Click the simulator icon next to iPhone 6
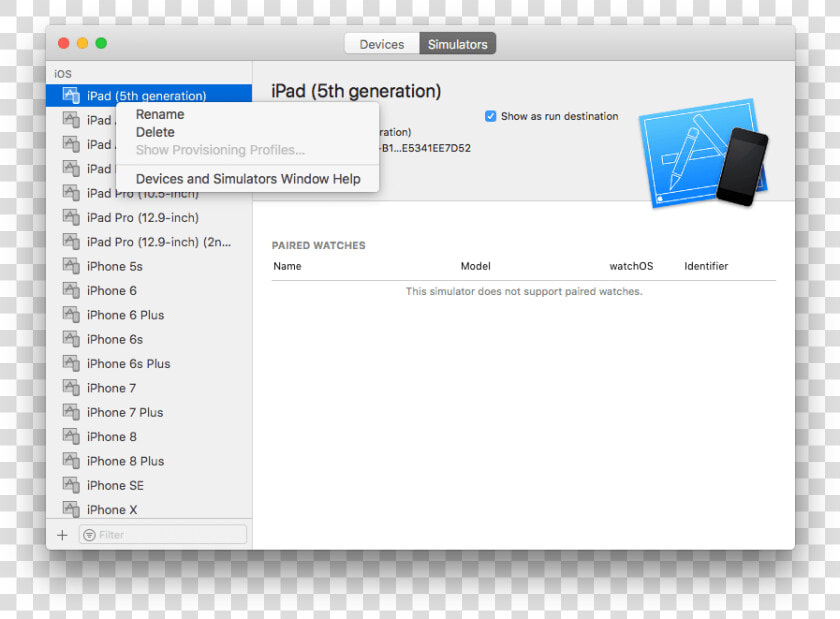Image resolution: width=840 pixels, height=619 pixels. [71, 289]
